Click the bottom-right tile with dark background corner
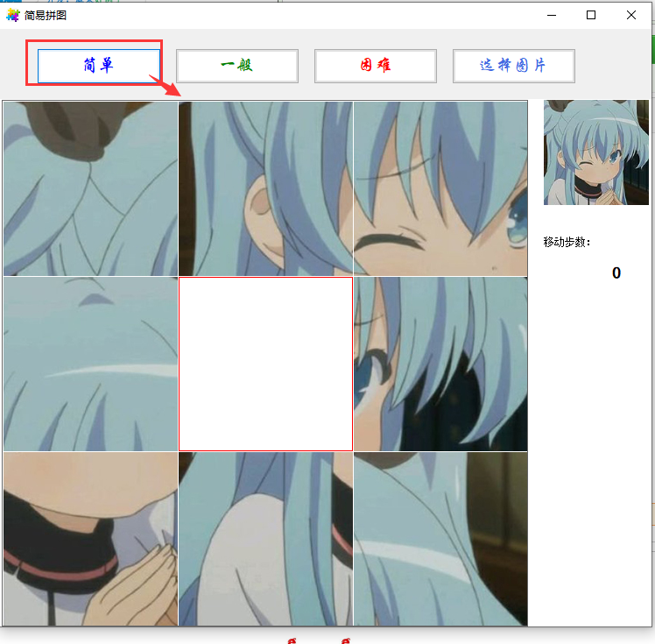The width and height of the screenshot is (655, 644). (440, 538)
